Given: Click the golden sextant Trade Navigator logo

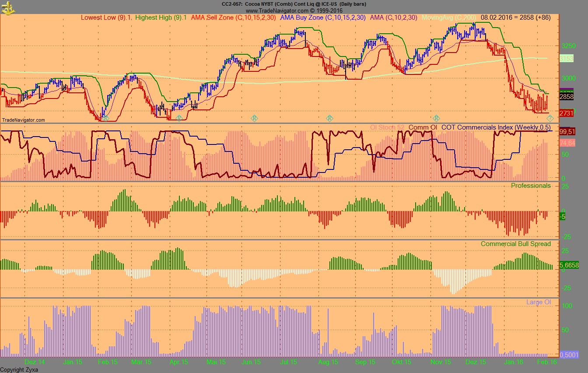Looking at the screenshot, I should [7, 7].
